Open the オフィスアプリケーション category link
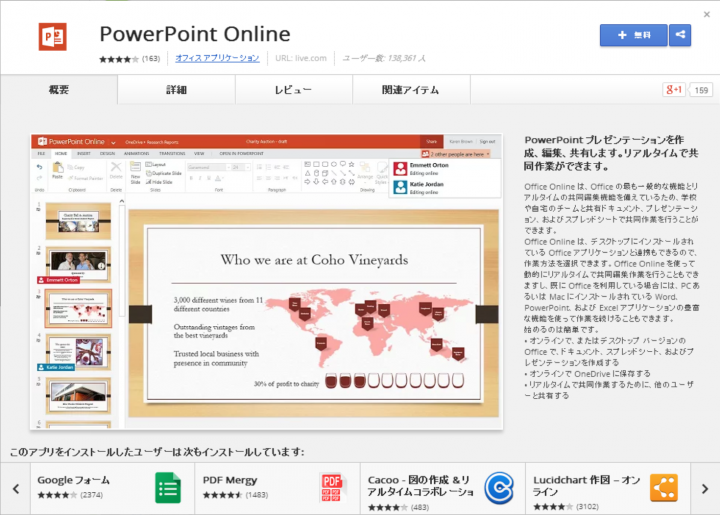Image resolution: width=720 pixels, height=515 pixels. [x=217, y=58]
